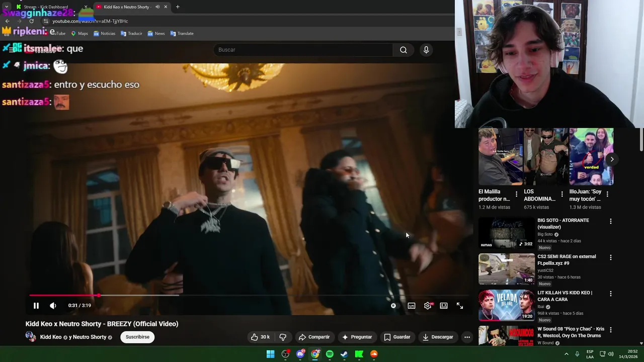Open the Windows Start menu
Image resolution: width=644 pixels, height=362 pixels.
click(270, 354)
